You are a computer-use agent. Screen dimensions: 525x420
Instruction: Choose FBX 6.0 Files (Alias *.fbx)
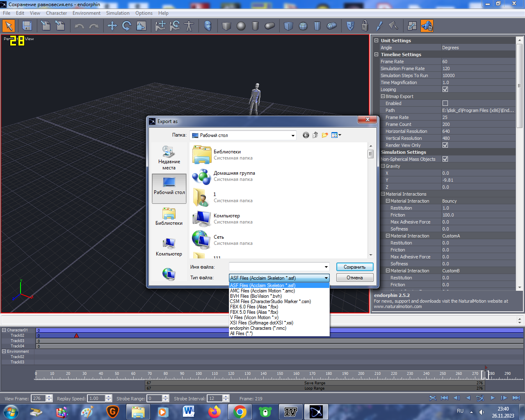pos(254,307)
